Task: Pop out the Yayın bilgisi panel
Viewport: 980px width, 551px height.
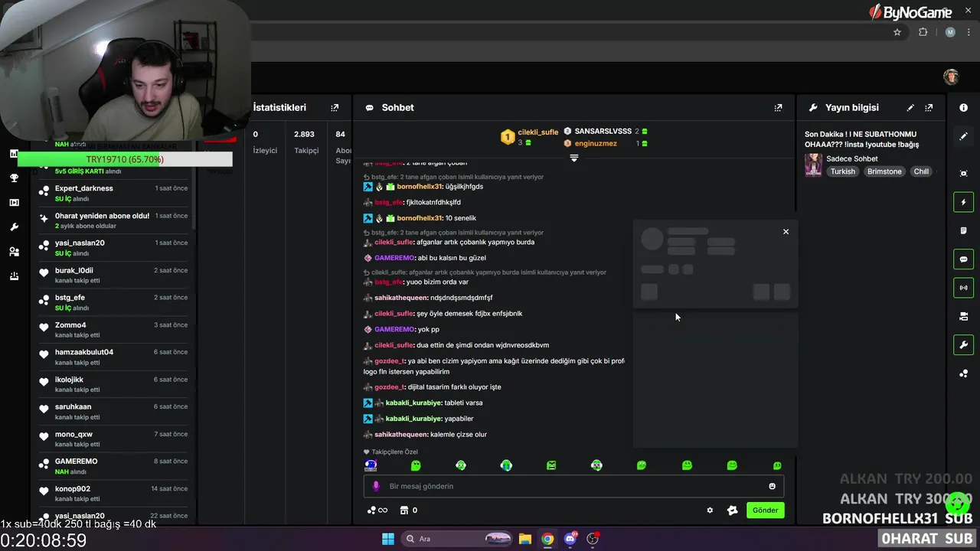Action: pyautogui.click(x=929, y=108)
